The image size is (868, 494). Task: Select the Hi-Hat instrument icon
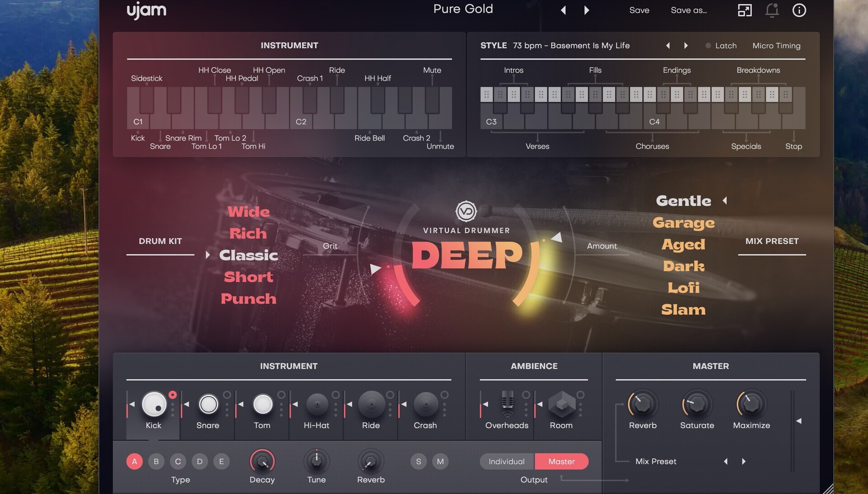click(x=317, y=404)
